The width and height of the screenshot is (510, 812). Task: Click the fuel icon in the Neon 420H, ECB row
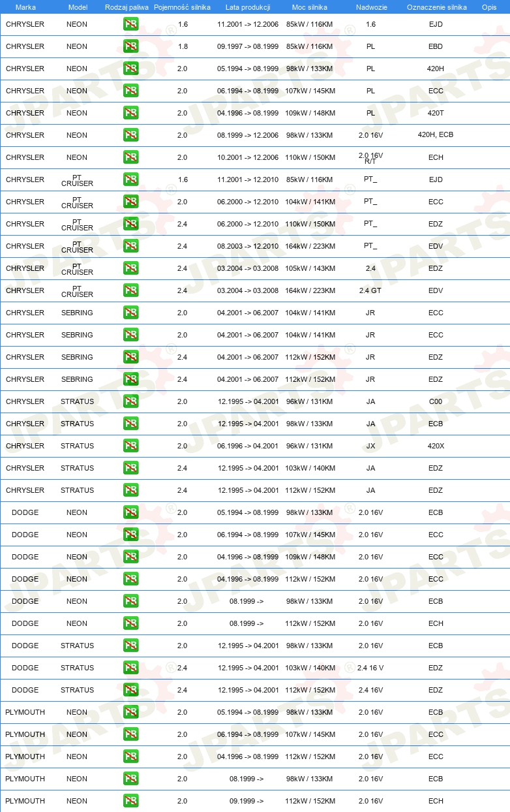[131, 135]
